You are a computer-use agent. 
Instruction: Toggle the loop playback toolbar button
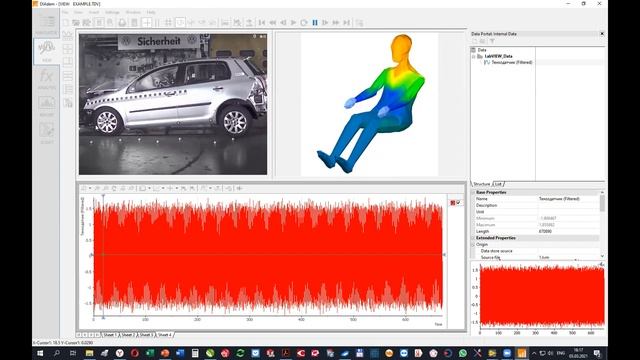[304, 22]
